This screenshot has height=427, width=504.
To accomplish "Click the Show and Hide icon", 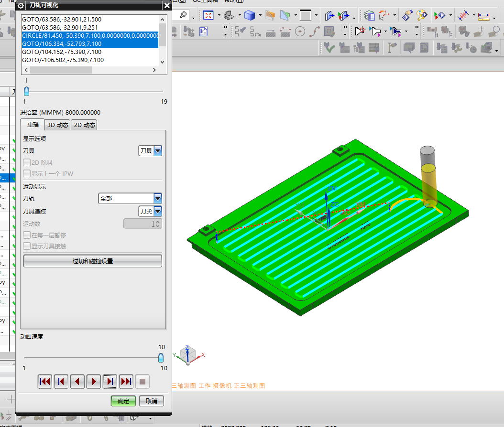I will click(439, 15).
